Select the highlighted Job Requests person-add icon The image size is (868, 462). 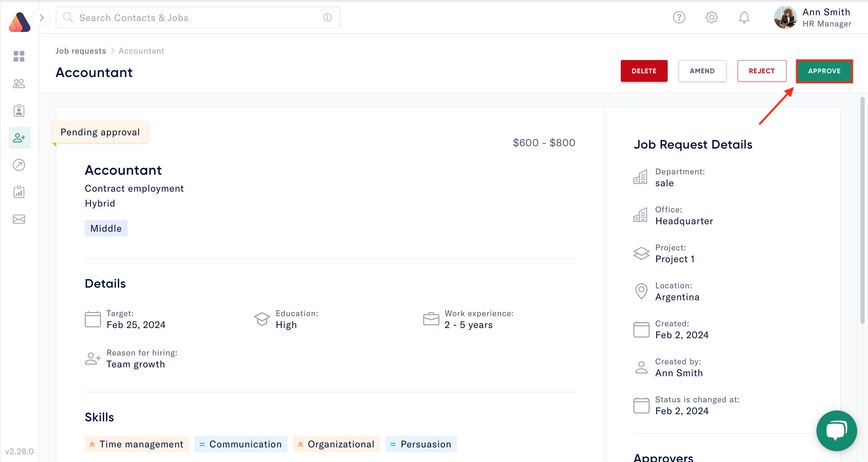(x=19, y=138)
